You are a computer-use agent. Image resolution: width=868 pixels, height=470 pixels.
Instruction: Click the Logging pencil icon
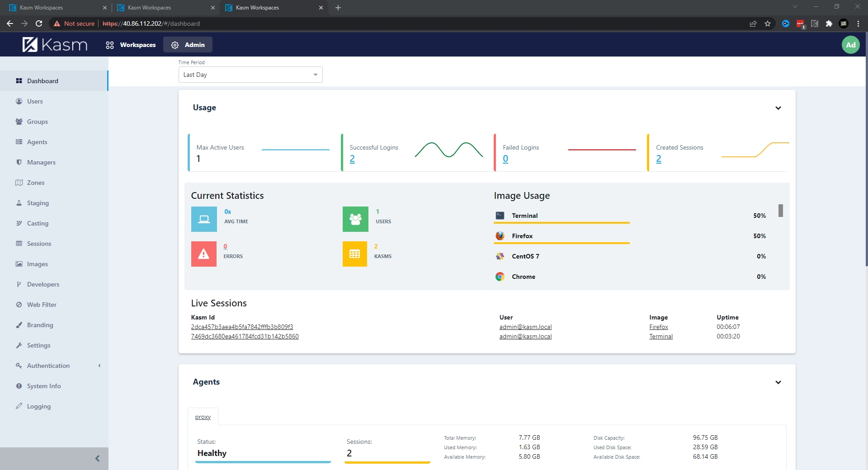[19, 406]
